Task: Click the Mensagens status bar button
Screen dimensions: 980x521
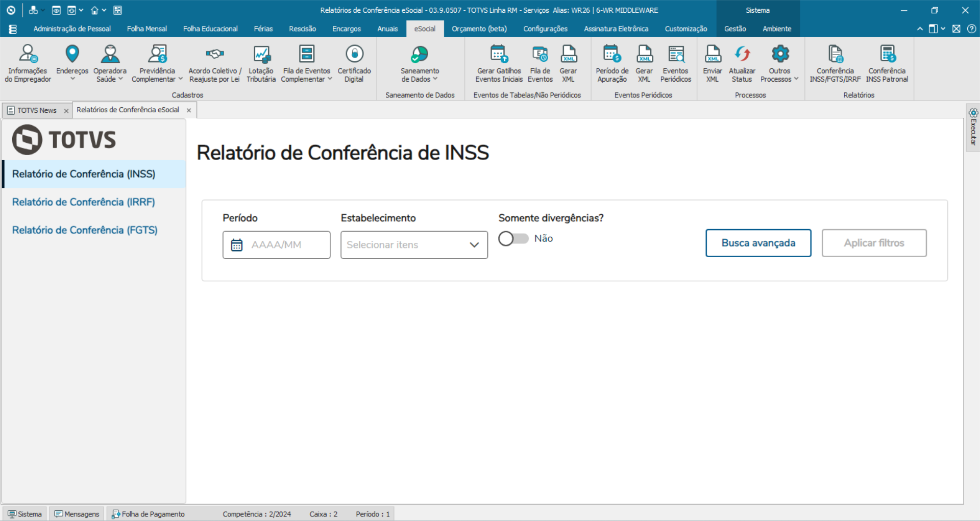Action: (x=78, y=514)
